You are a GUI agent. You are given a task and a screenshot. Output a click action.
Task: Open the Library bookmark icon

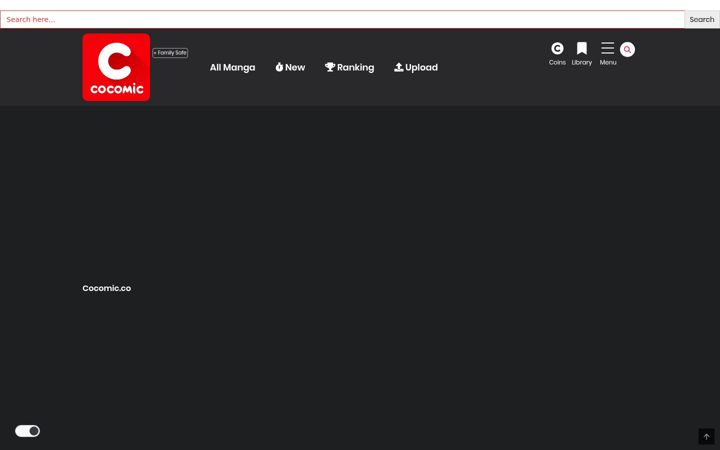point(582,48)
